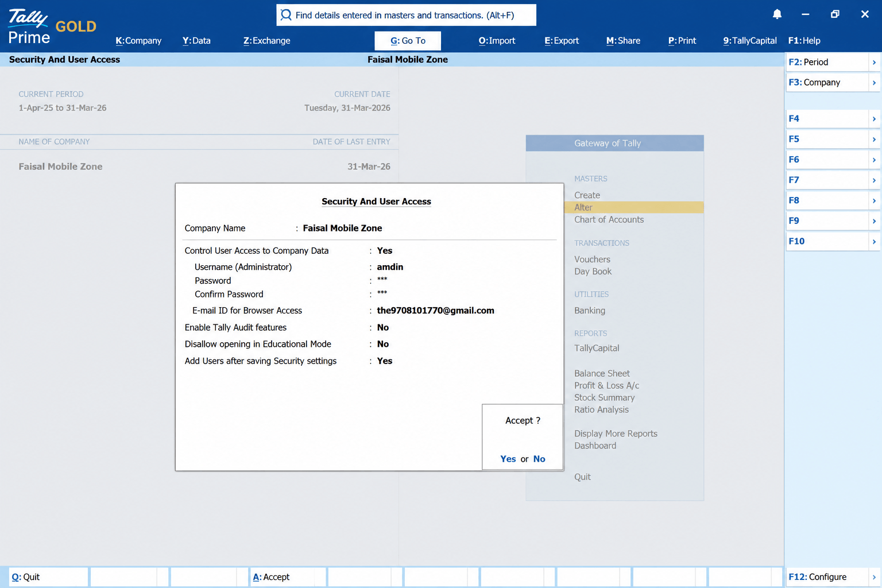Select Quit in Gateway of Tally

(x=582, y=477)
